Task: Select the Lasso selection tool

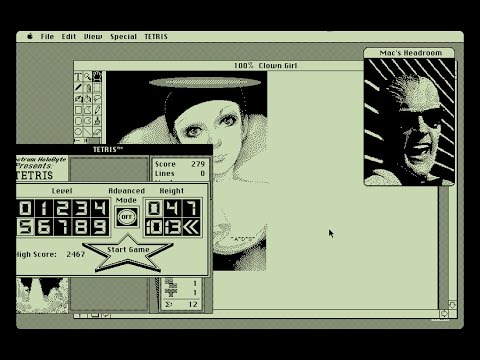Action: coord(97,99)
